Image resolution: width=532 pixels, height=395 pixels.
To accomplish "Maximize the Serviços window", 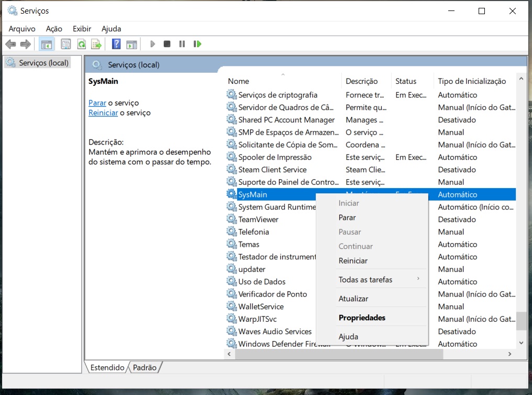I will [481, 11].
